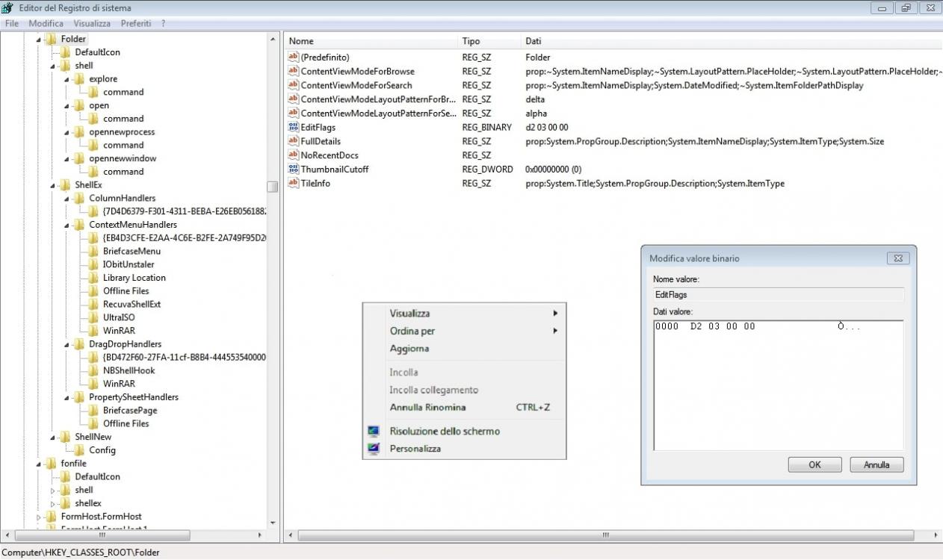Click the Dati valore hex editor field
Screen dimensions: 943x560
pyautogui.click(x=778, y=385)
